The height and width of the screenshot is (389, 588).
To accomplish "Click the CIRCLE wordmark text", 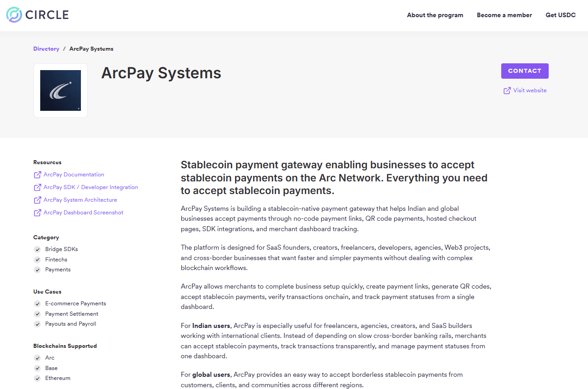I will (x=47, y=15).
